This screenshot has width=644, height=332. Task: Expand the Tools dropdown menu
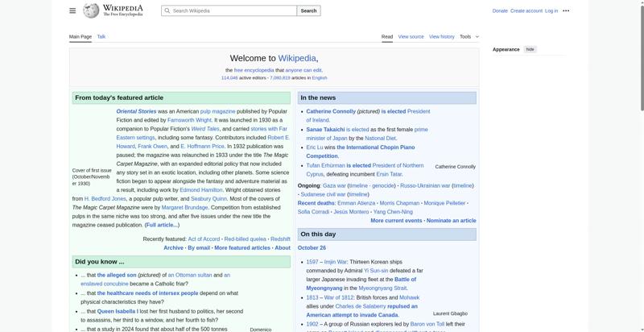coord(469,36)
